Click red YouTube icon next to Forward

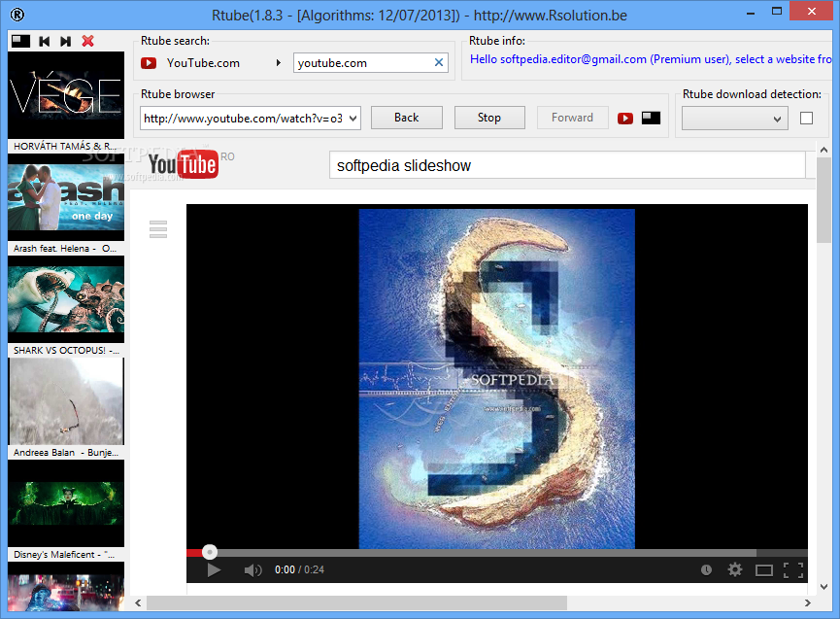tap(625, 118)
